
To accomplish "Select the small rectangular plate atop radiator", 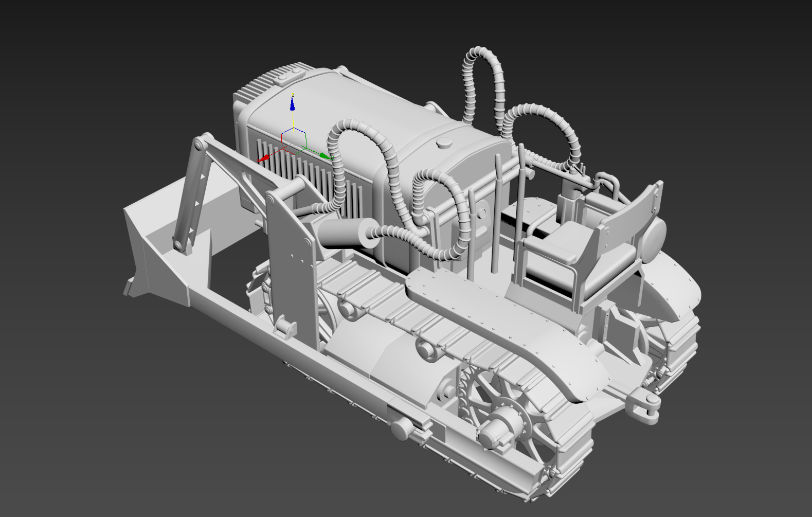I will coord(286,76).
